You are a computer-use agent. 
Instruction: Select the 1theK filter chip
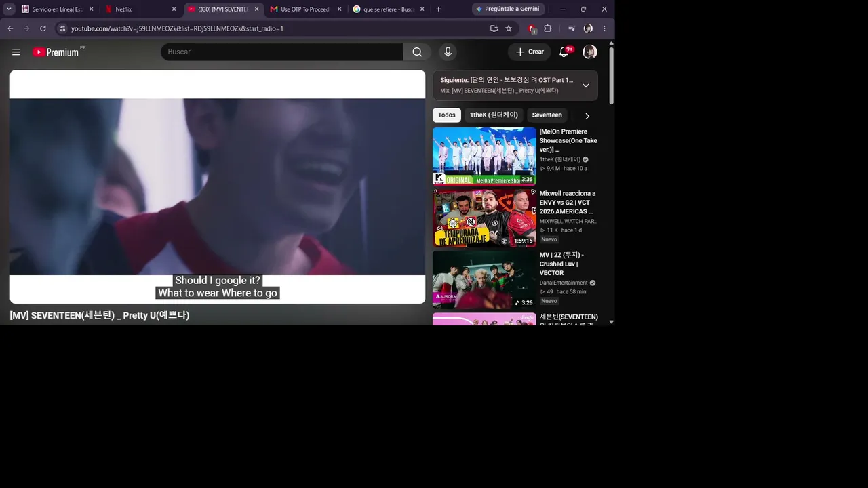pos(494,115)
